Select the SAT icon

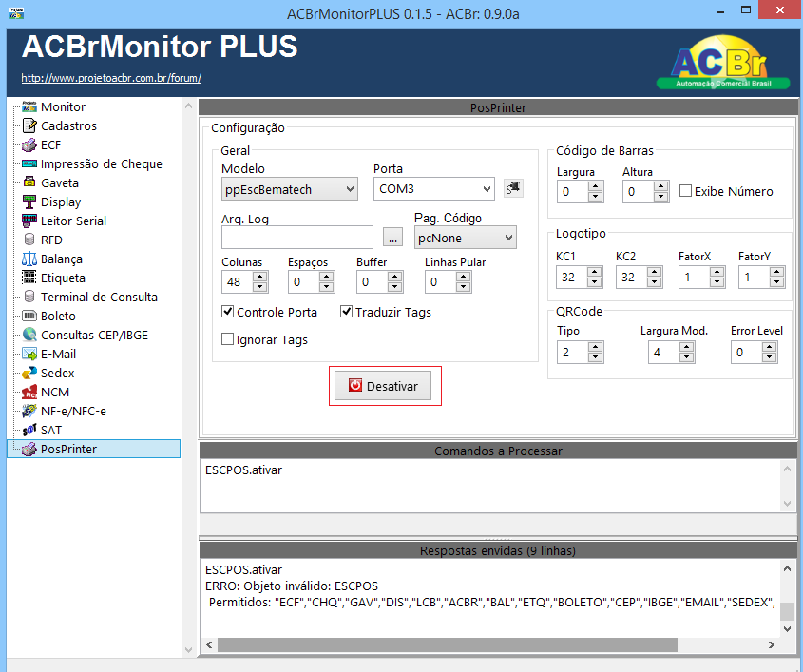(x=29, y=430)
